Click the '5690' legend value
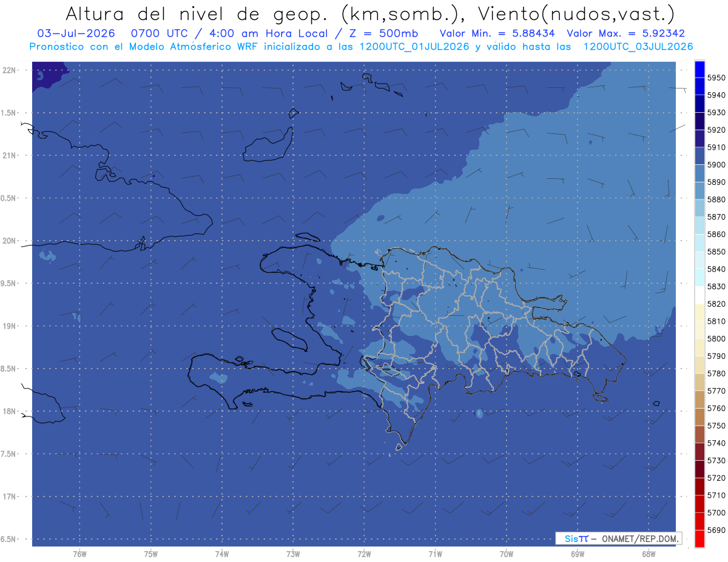The width and height of the screenshot is (728, 562). click(716, 530)
